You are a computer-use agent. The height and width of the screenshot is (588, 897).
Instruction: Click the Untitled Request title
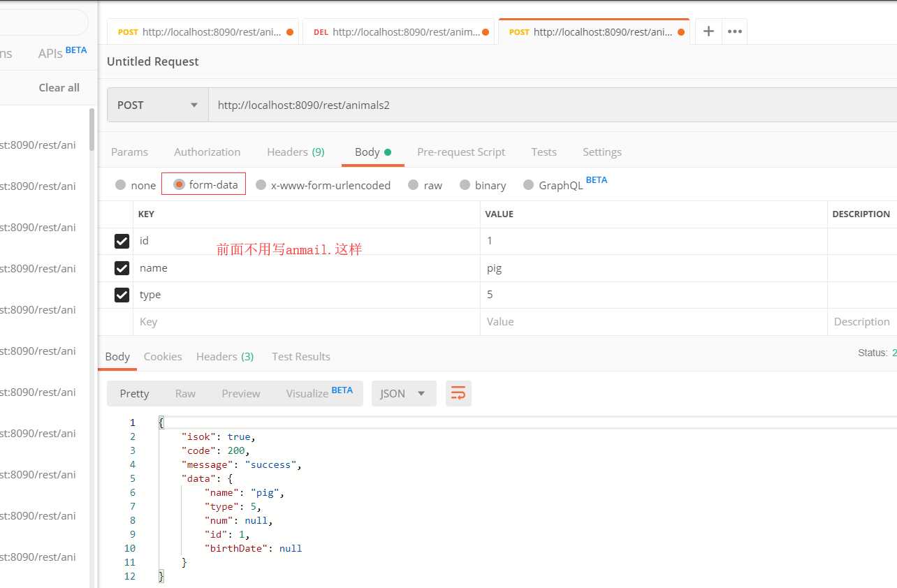point(152,61)
